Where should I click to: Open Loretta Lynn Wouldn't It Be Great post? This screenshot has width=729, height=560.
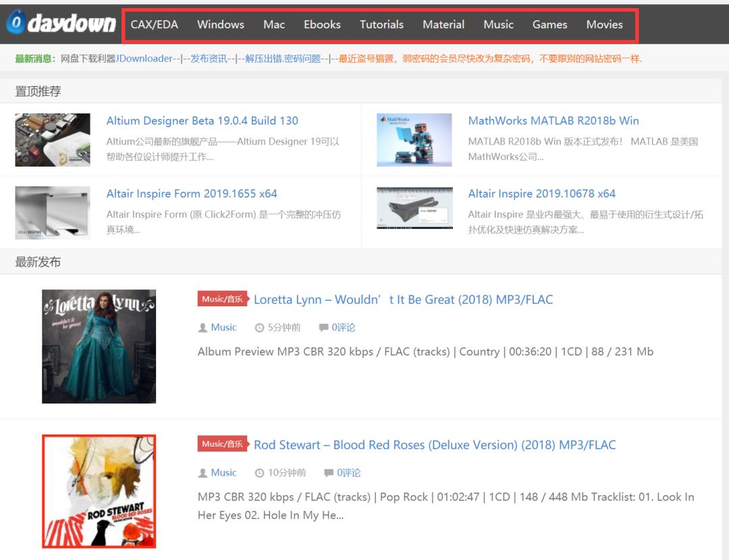[404, 300]
